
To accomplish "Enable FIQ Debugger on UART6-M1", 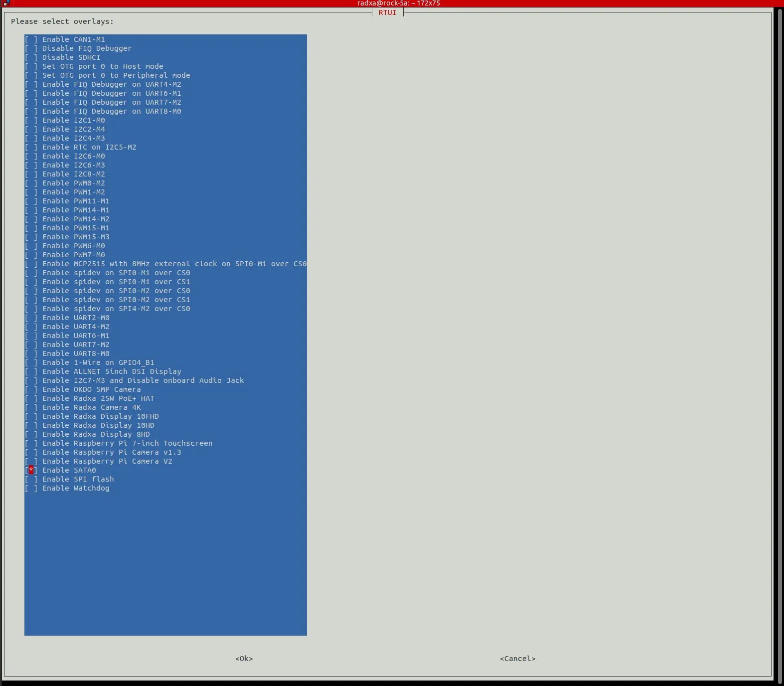I will tap(31, 93).
